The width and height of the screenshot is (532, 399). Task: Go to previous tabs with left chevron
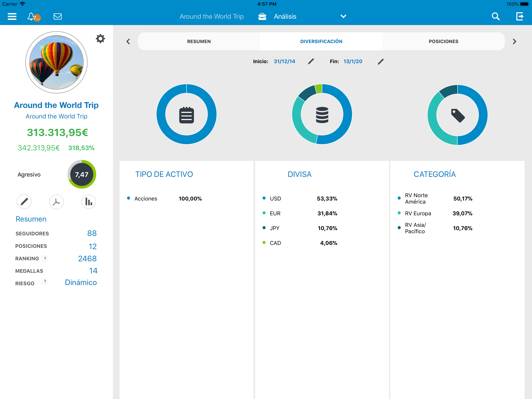point(128,41)
